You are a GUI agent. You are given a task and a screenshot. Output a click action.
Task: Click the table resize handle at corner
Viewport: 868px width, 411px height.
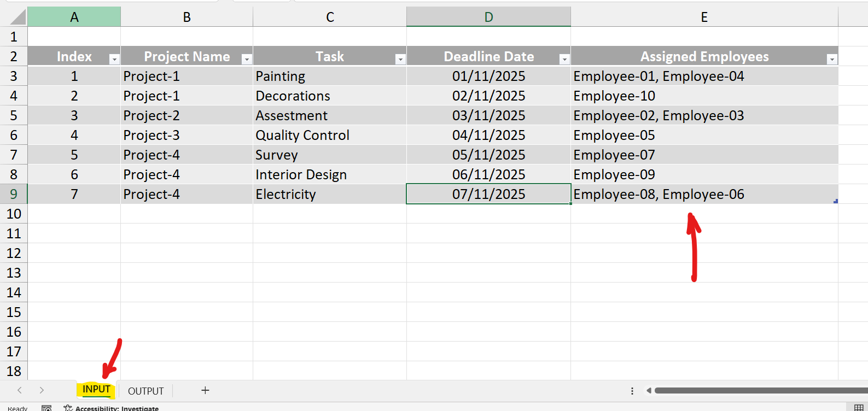click(x=836, y=201)
